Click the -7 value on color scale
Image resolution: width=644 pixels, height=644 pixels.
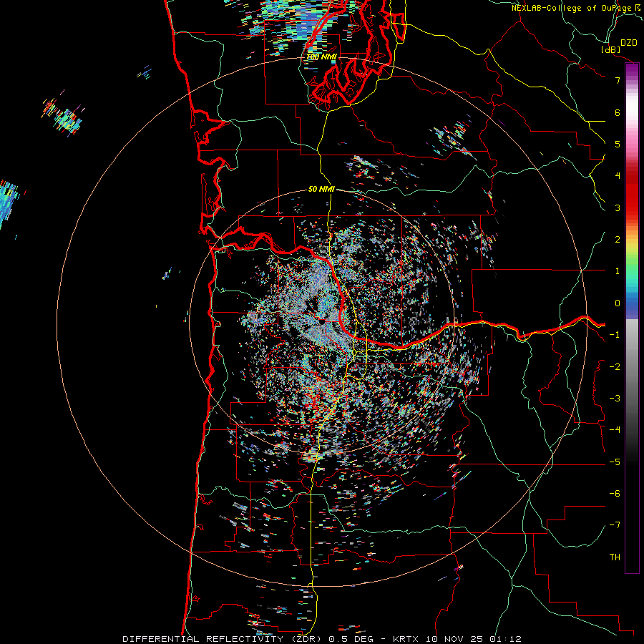[615, 525]
